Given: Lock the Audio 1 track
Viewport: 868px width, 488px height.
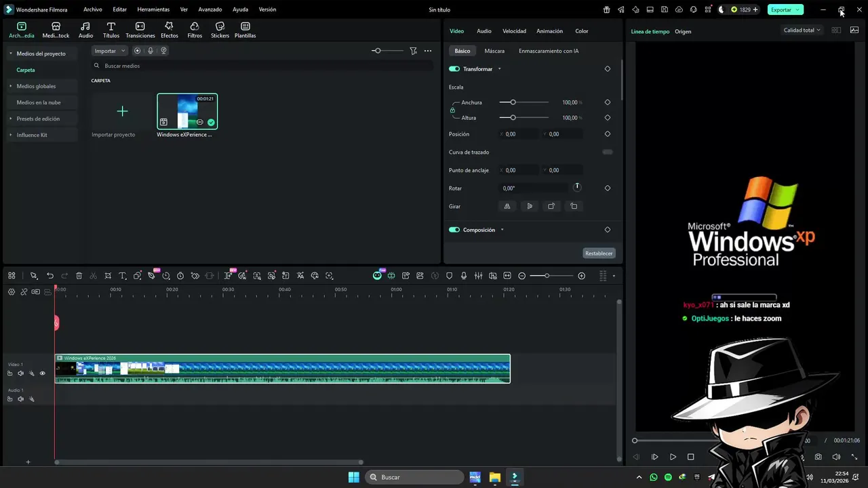Looking at the screenshot, I should pyautogui.click(x=9, y=399).
